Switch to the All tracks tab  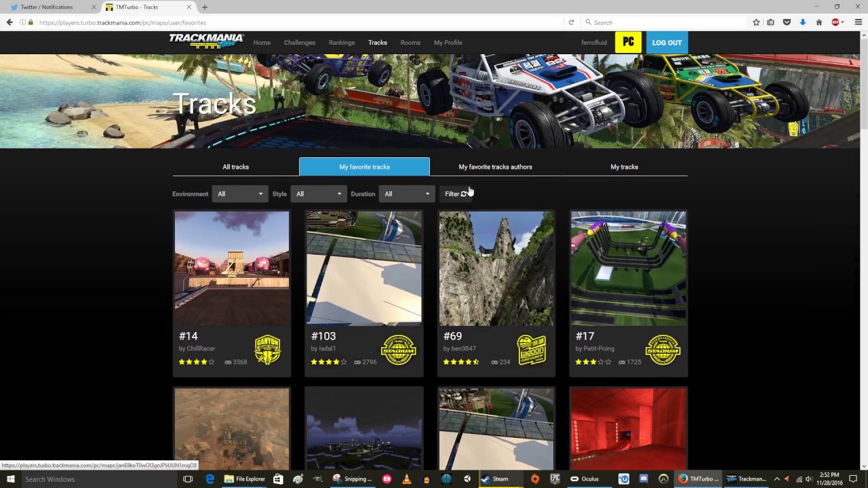coord(235,167)
